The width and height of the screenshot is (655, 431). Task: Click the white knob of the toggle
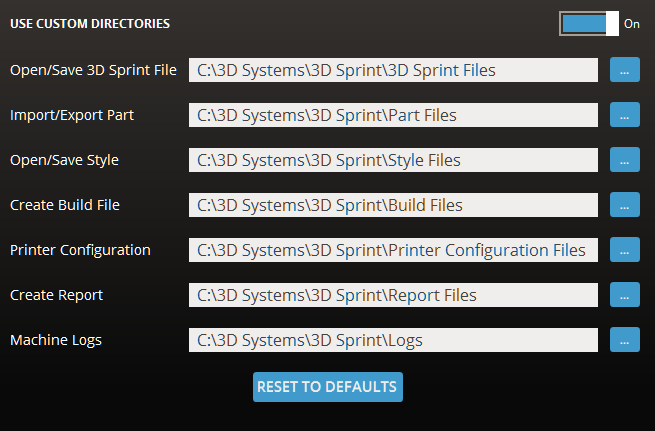pos(612,24)
